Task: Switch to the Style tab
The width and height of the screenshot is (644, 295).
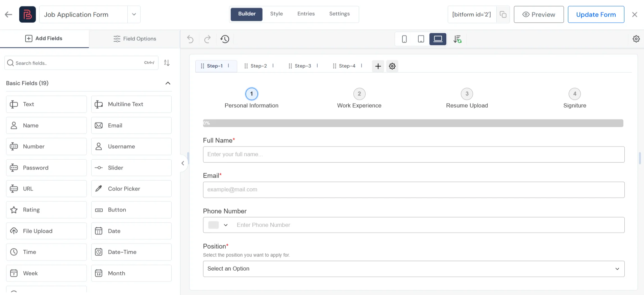Action: 276,14
